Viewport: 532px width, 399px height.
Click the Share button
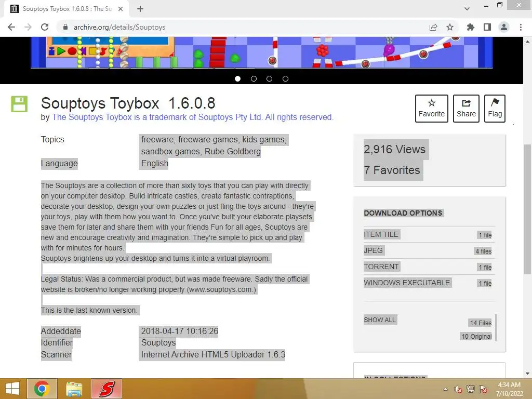coord(466,109)
